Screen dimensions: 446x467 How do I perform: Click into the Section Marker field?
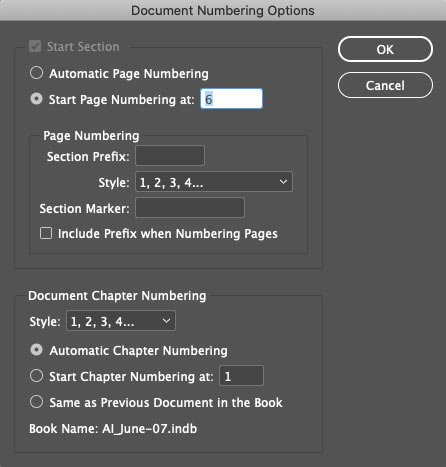[190, 208]
